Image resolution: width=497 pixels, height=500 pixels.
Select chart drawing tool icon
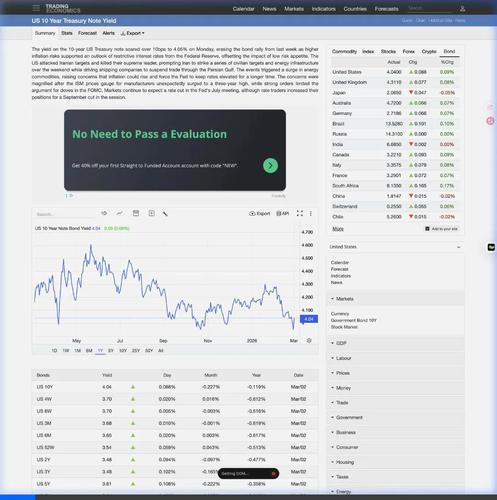point(165,214)
